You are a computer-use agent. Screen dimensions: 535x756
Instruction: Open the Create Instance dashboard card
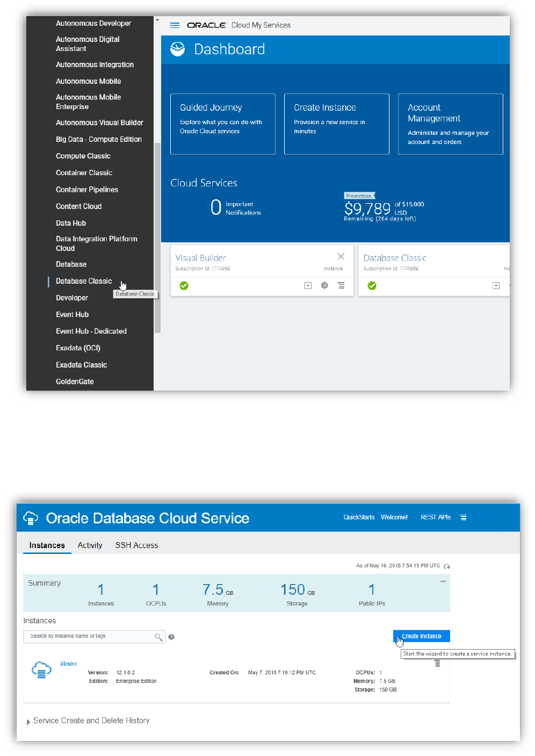(x=337, y=124)
